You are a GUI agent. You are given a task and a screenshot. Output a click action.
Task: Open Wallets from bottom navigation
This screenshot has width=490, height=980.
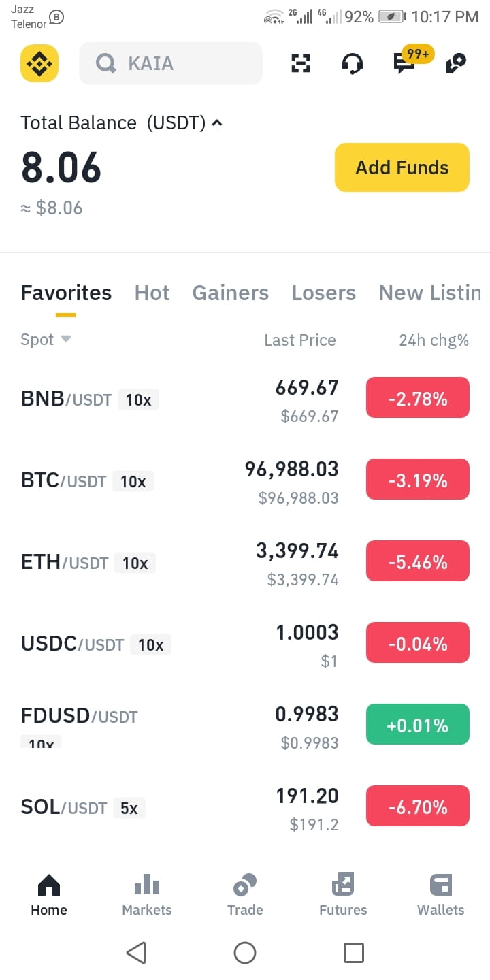[x=441, y=894]
